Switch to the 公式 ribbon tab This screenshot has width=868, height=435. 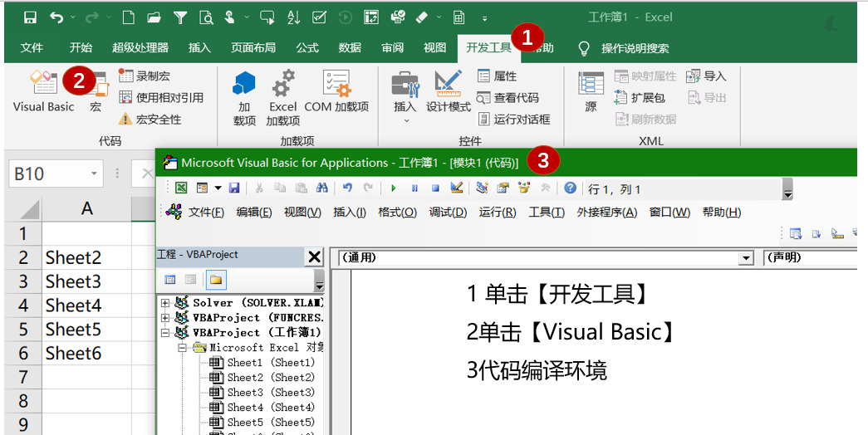click(x=307, y=48)
